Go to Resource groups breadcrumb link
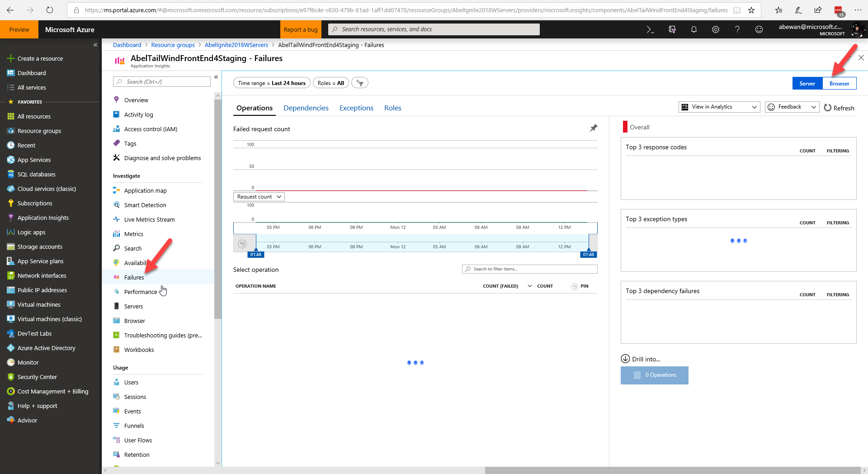Screen dimensions: 868x474 [x=173, y=45]
